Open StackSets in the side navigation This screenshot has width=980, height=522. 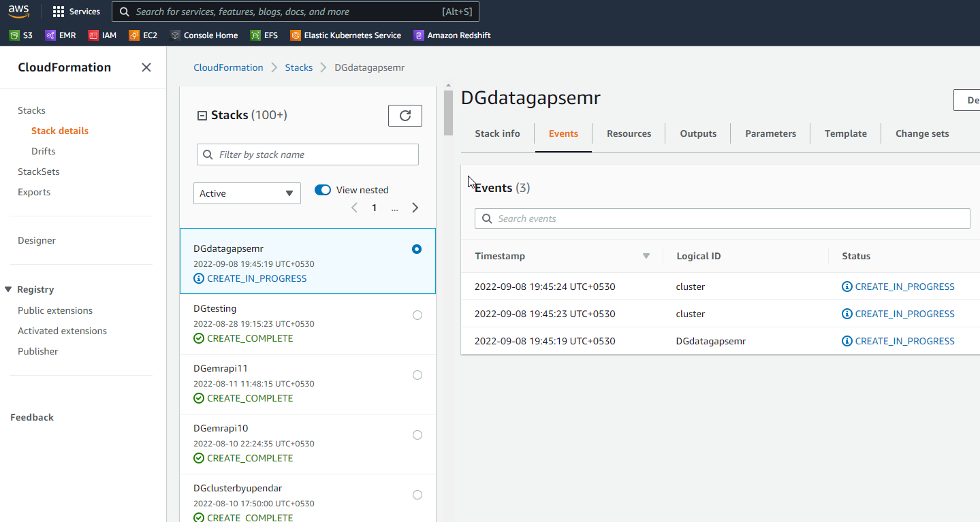click(39, 172)
